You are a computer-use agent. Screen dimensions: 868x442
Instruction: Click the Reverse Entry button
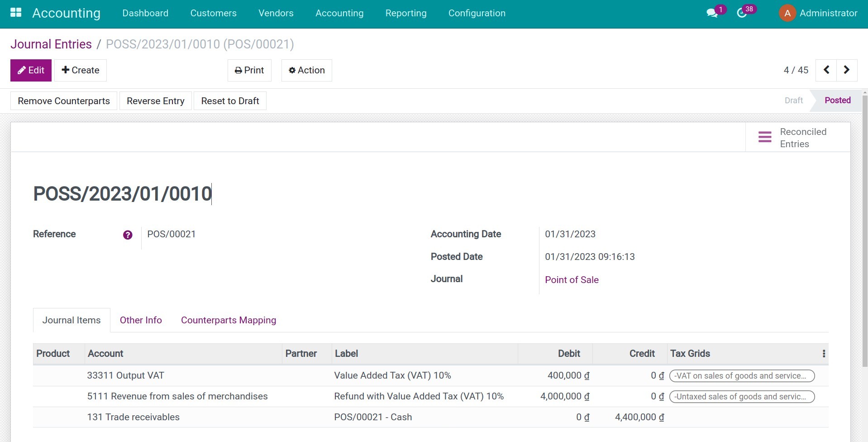tap(155, 101)
